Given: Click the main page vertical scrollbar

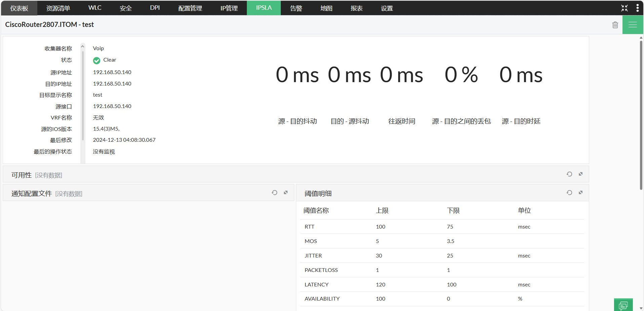Looking at the screenshot, I should click(641, 115).
